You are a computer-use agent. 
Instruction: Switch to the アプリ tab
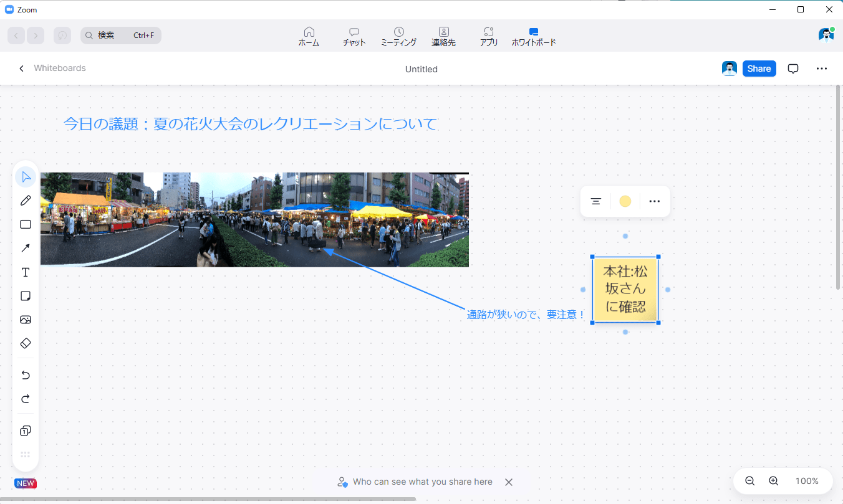tap(489, 37)
